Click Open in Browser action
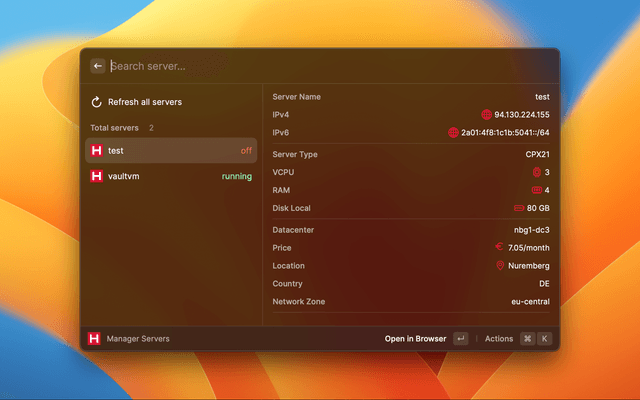 pyautogui.click(x=415, y=339)
